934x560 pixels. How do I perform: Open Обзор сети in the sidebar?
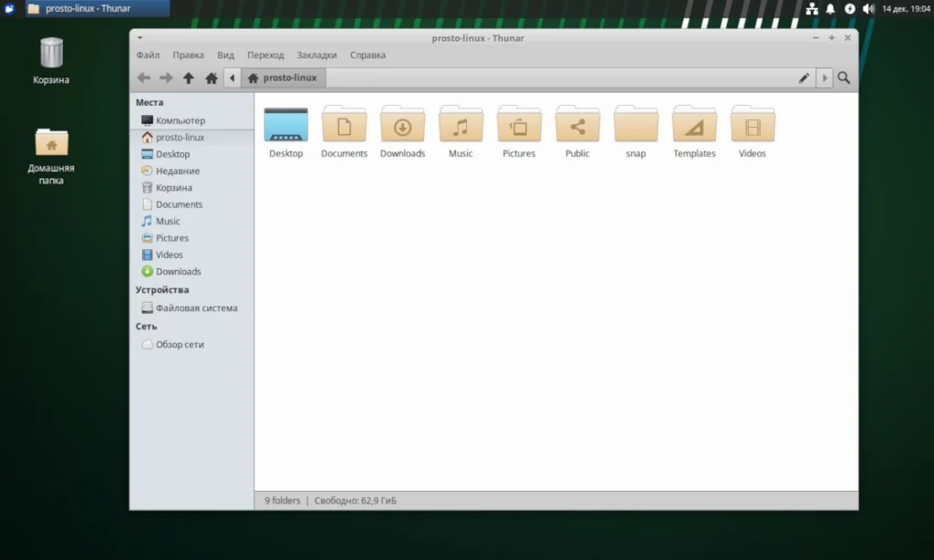192,345
